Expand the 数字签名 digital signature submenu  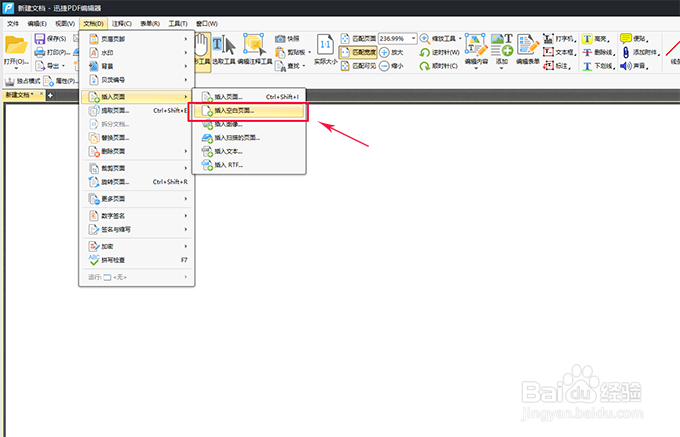tap(137, 215)
